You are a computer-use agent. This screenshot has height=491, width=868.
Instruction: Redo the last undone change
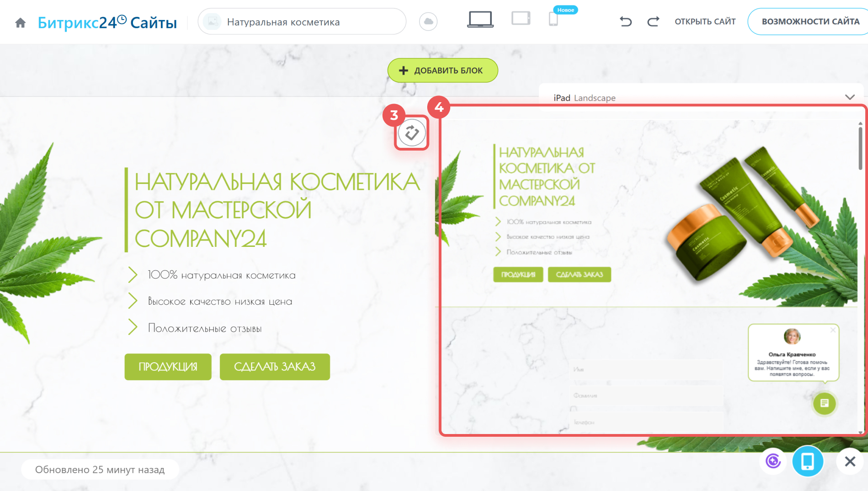tap(653, 21)
